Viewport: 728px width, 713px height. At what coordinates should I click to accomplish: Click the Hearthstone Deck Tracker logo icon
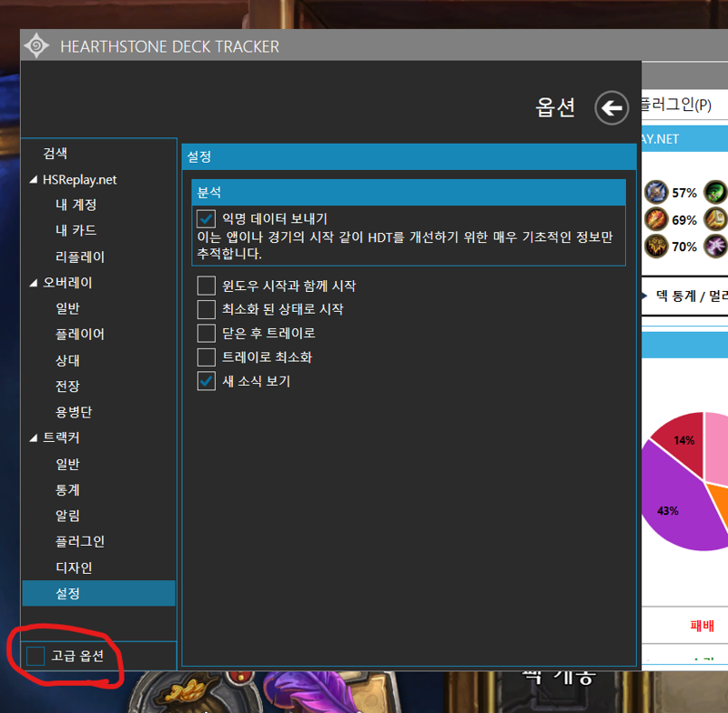pos(36,45)
